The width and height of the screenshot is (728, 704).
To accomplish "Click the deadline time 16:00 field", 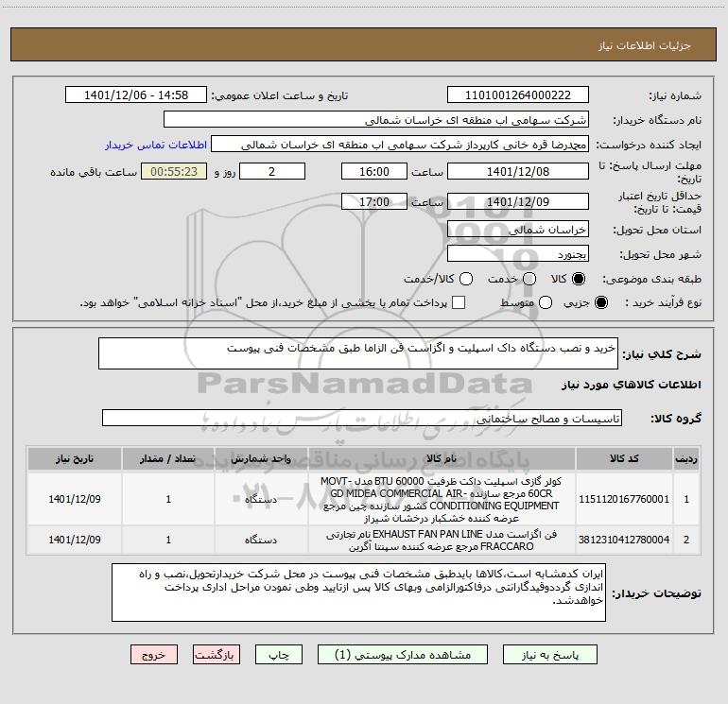I will [374, 171].
